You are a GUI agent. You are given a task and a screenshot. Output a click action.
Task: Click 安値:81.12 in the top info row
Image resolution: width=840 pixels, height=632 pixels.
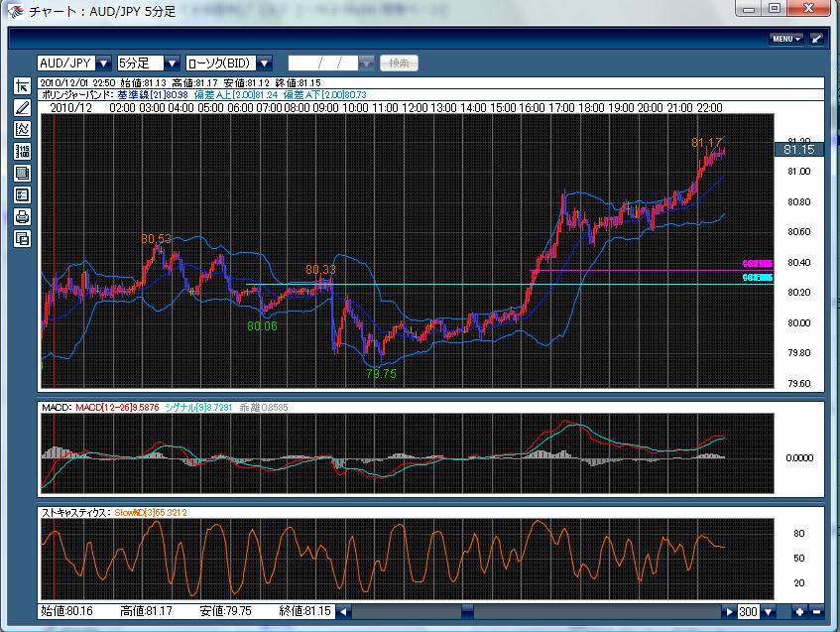pos(246,83)
